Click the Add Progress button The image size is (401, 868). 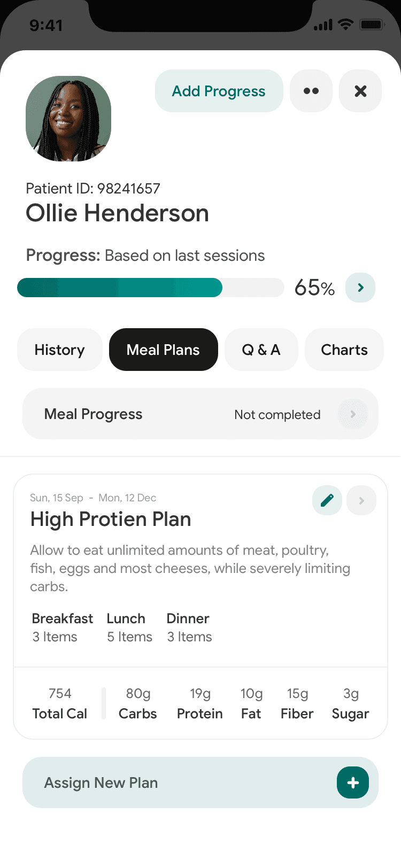[x=219, y=91]
